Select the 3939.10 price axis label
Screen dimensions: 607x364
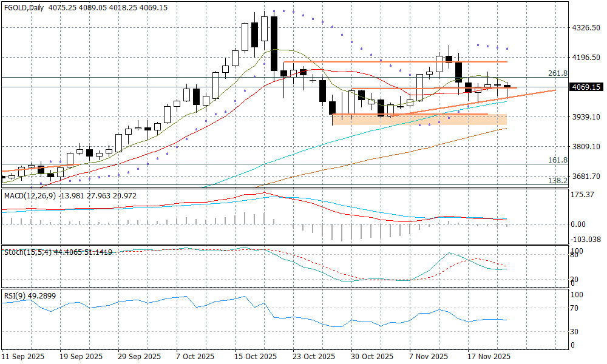[x=586, y=117]
